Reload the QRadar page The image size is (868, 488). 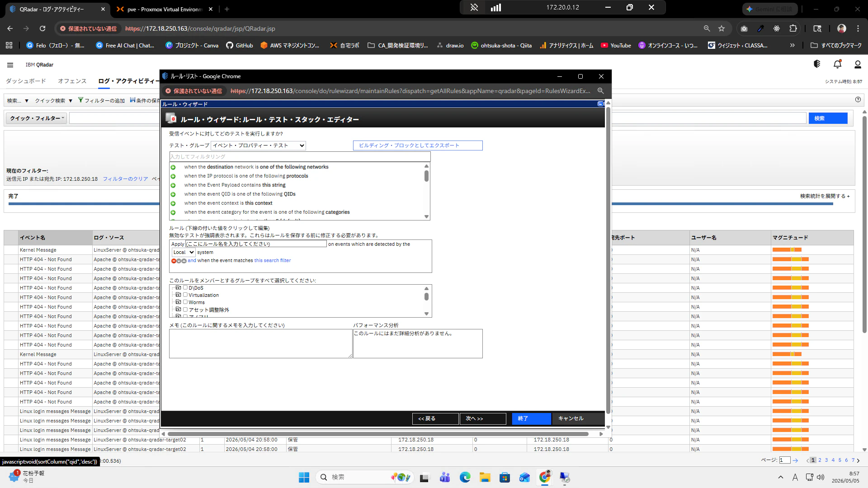[42, 28]
